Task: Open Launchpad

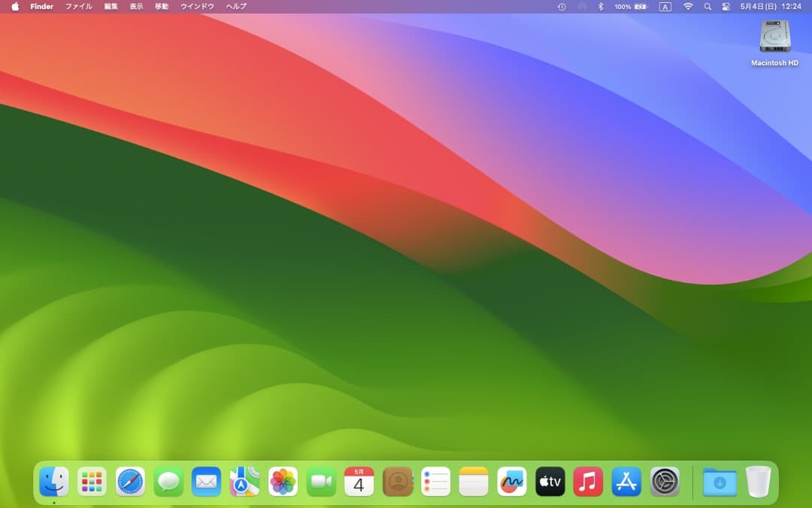Action: point(92,482)
